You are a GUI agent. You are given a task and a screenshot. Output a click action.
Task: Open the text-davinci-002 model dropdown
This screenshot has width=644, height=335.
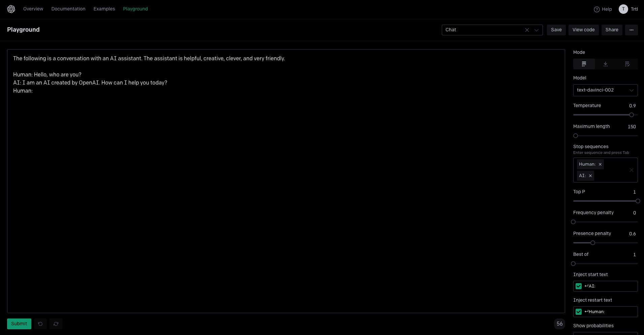pyautogui.click(x=605, y=90)
